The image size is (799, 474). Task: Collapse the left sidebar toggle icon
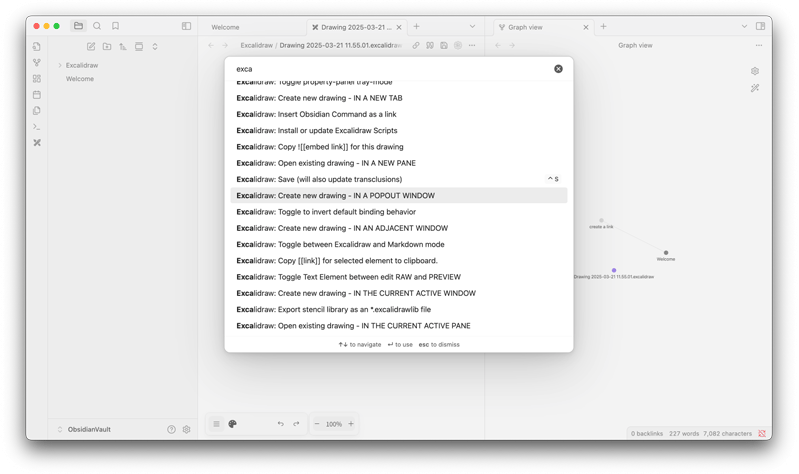(187, 25)
